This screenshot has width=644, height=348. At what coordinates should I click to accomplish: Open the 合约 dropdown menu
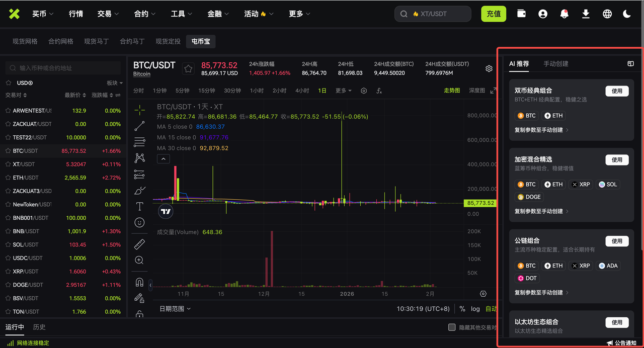[145, 14]
